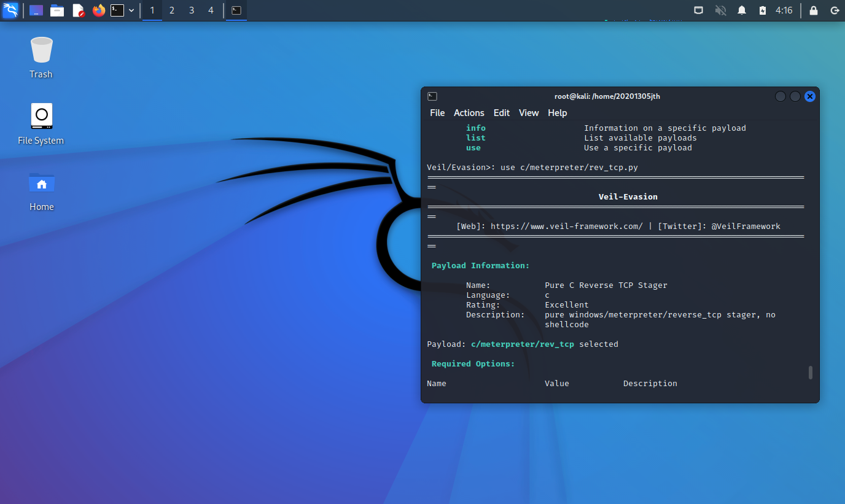Screen dimensions: 845x504
Task: Click the green 'use' command in the list
Action: point(473,148)
